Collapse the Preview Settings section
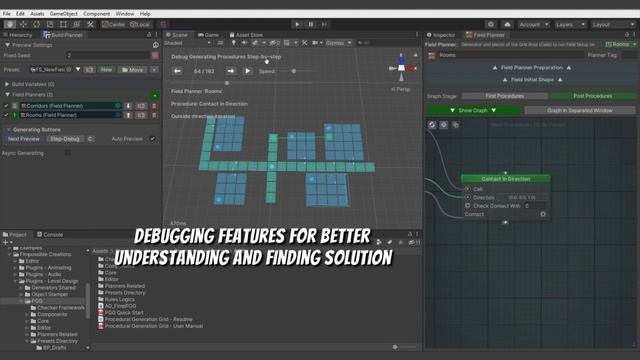The height and width of the screenshot is (360, 640). pyautogui.click(x=7, y=45)
